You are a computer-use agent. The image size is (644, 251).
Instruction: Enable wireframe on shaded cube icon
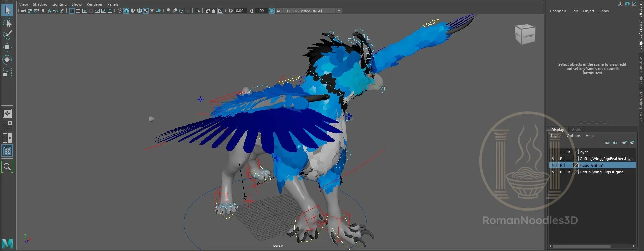(139, 11)
